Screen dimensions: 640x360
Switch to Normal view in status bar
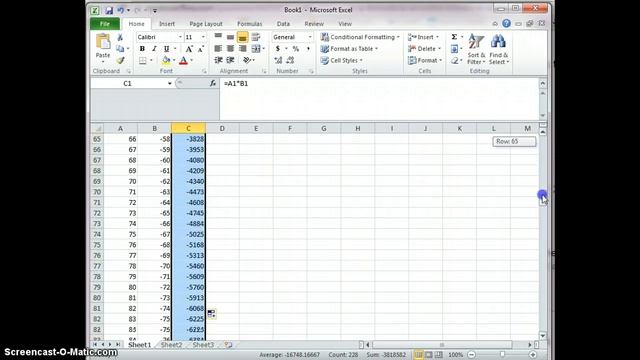[x=418, y=355]
